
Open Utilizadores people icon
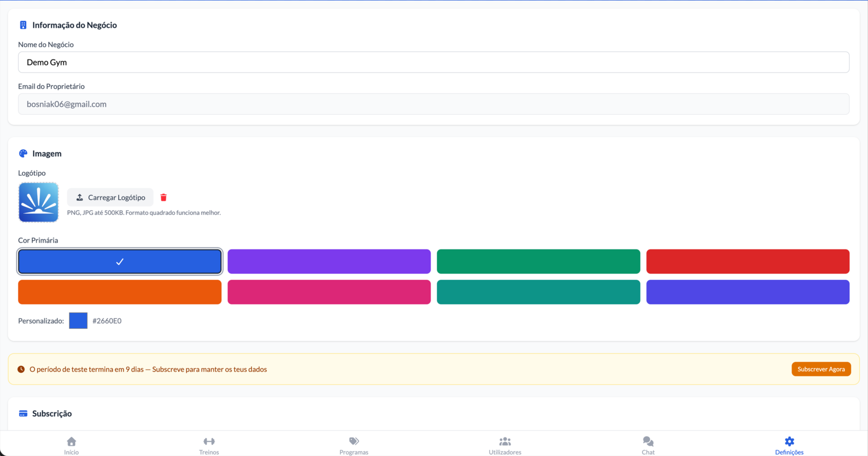[505, 442]
